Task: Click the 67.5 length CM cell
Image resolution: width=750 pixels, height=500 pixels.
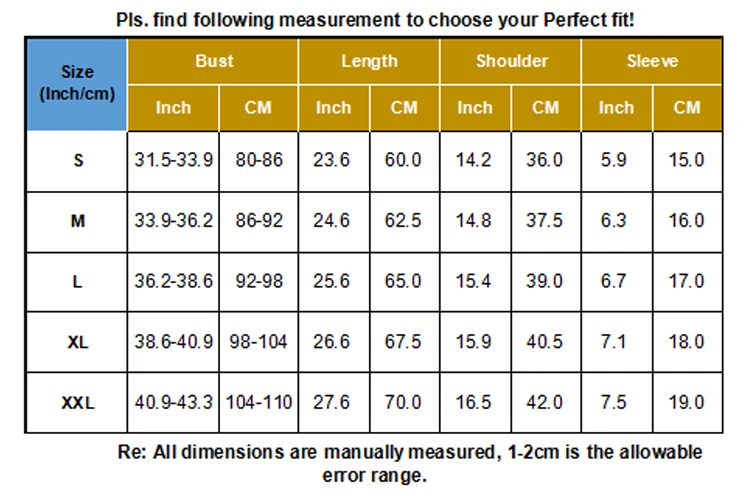Action: [405, 342]
